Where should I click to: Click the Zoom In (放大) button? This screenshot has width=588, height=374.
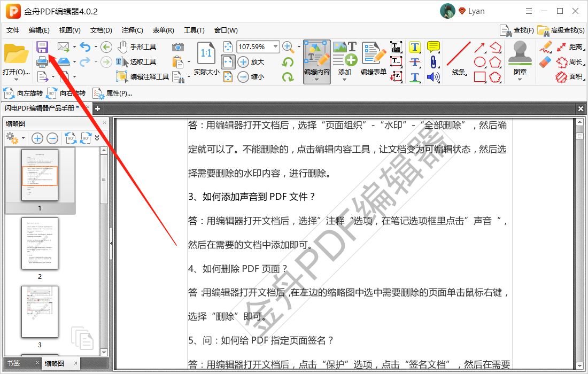point(251,62)
